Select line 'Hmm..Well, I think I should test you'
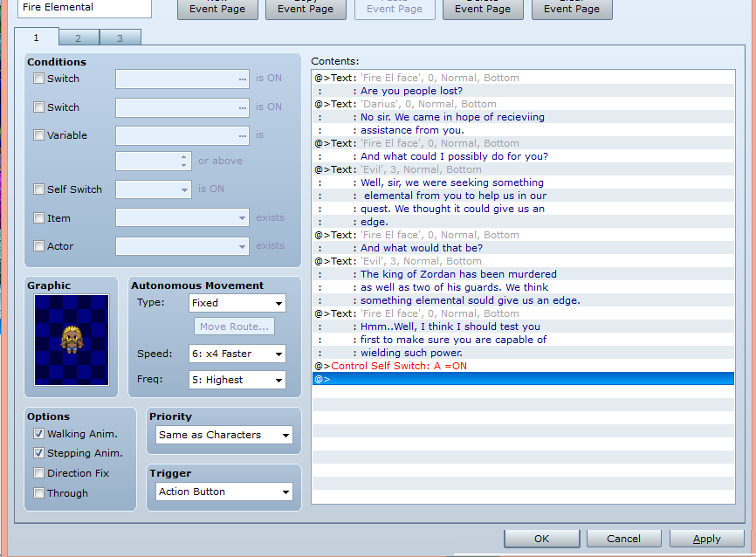The height and width of the screenshot is (557, 756). click(x=523, y=327)
